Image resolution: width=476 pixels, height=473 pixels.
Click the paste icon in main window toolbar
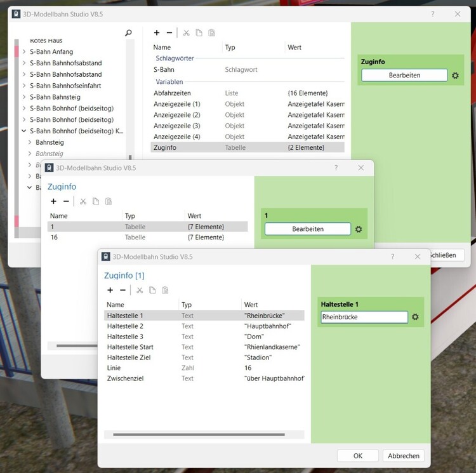point(211,33)
